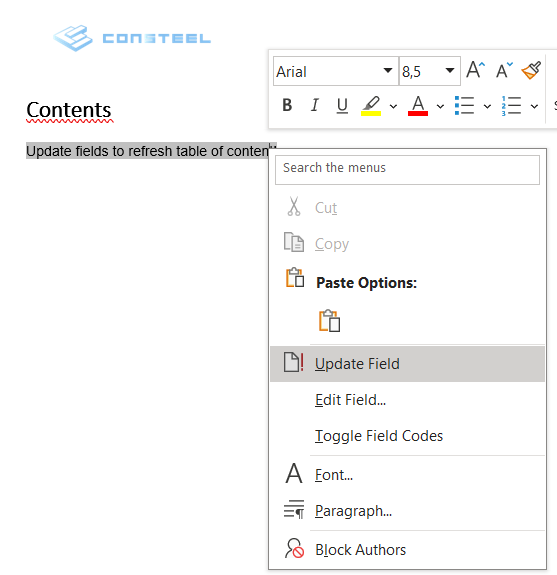This screenshot has height=575, width=557.
Task: Expand the bullet list styles dropdown
Action: 487,106
